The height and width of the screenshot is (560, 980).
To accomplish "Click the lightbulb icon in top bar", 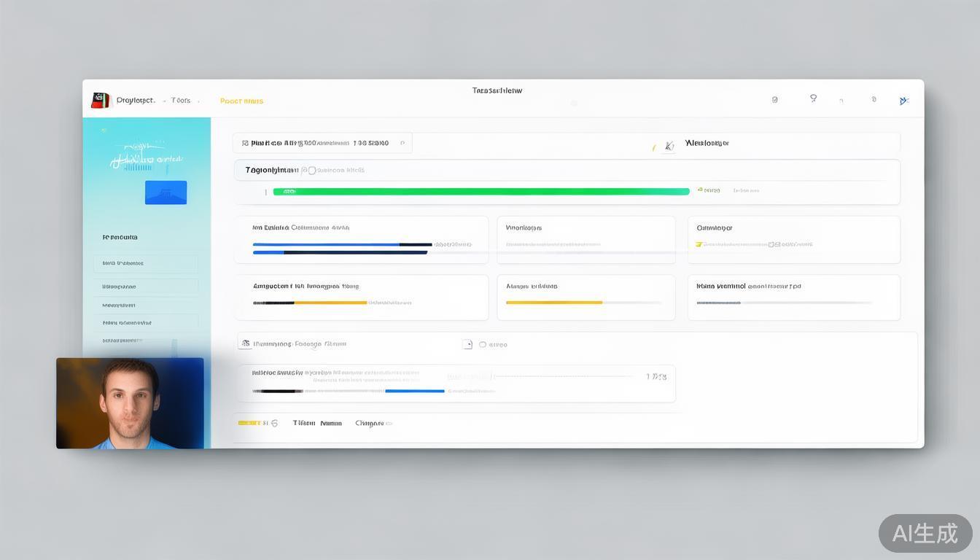I will pyautogui.click(x=813, y=98).
